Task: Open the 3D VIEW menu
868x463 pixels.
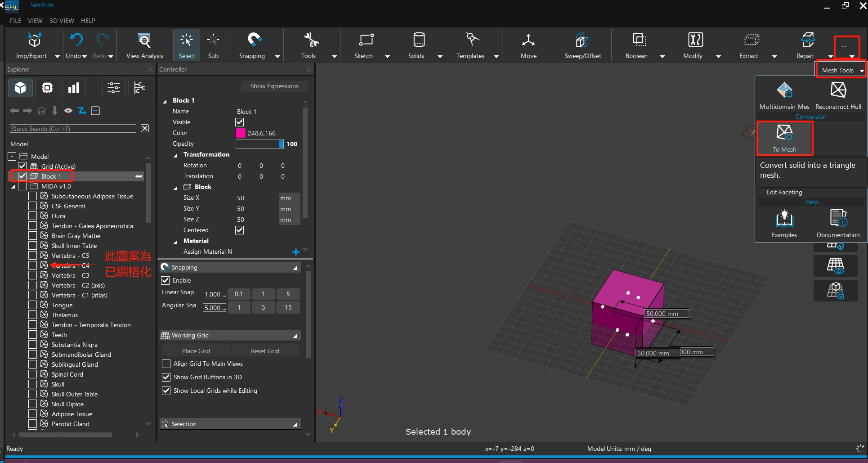Action: point(62,21)
